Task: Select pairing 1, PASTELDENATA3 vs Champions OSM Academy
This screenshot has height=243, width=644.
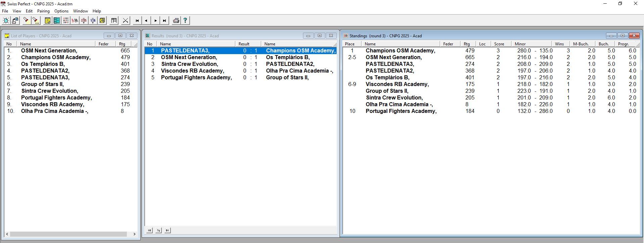Action: (x=241, y=50)
